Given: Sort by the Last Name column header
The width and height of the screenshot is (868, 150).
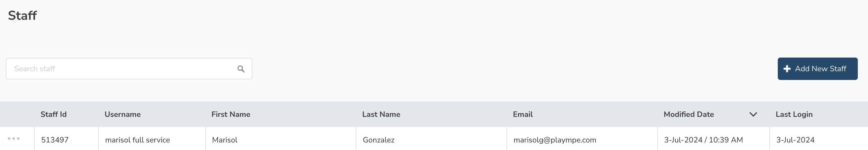Looking at the screenshot, I should click(x=381, y=114).
